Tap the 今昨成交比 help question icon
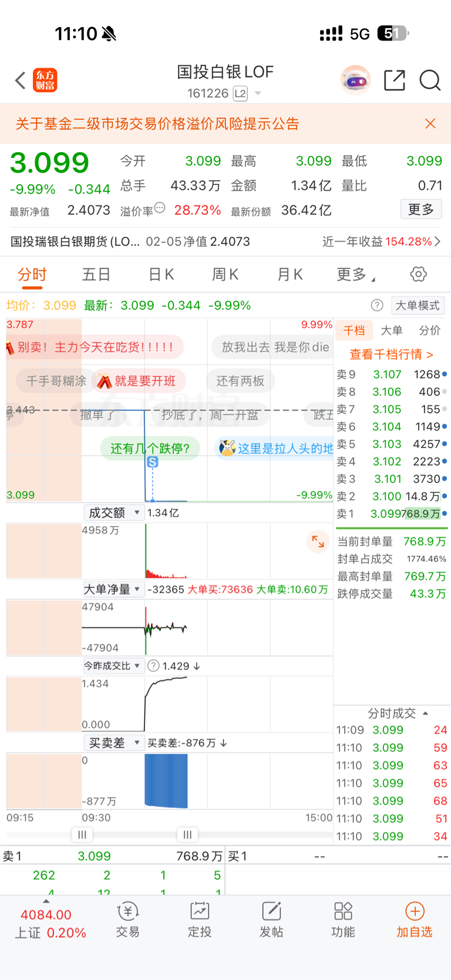This screenshot has height=980, width=451. tap(153, 666)
